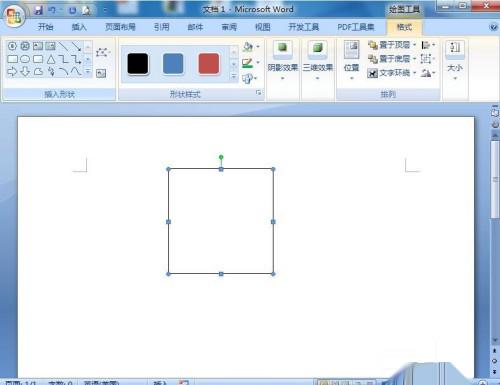Apply the black shape style swatch
The image size is (500, 385).
coord(138,63)
